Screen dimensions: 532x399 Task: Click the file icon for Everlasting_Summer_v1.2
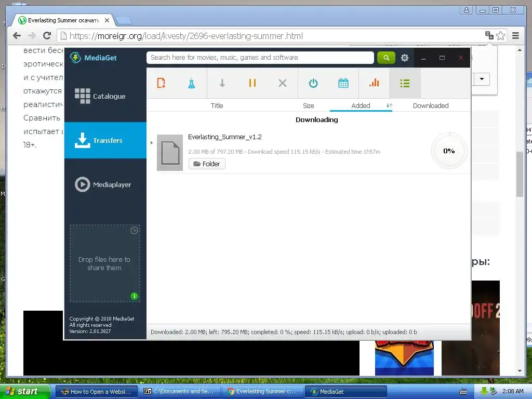tap(170, 153)
